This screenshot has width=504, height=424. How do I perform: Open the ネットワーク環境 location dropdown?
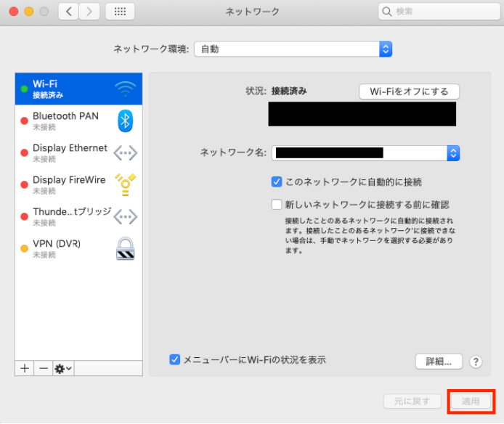click(x=293, y=49)
